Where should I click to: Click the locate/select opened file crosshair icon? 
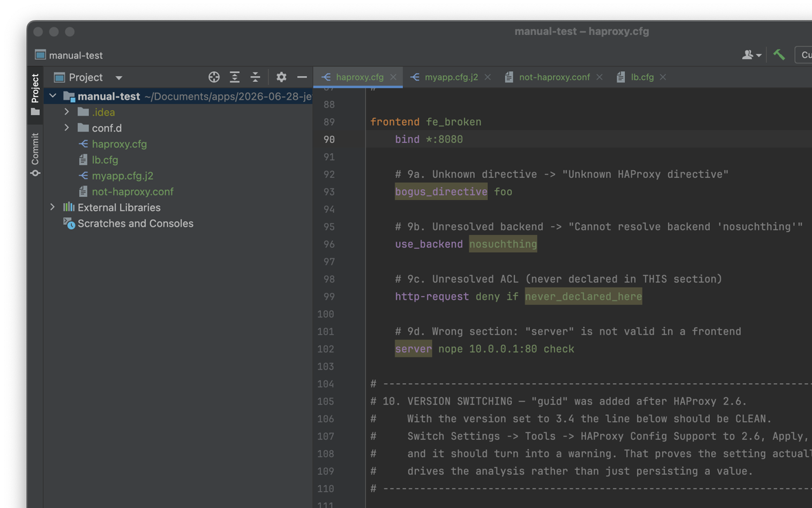click(214, 77)
